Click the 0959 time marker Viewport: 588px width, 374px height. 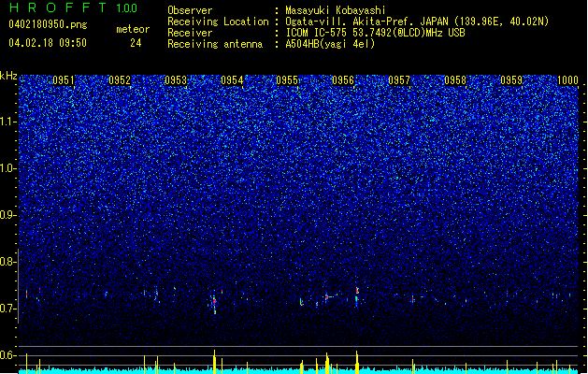(x=511, y=80)
